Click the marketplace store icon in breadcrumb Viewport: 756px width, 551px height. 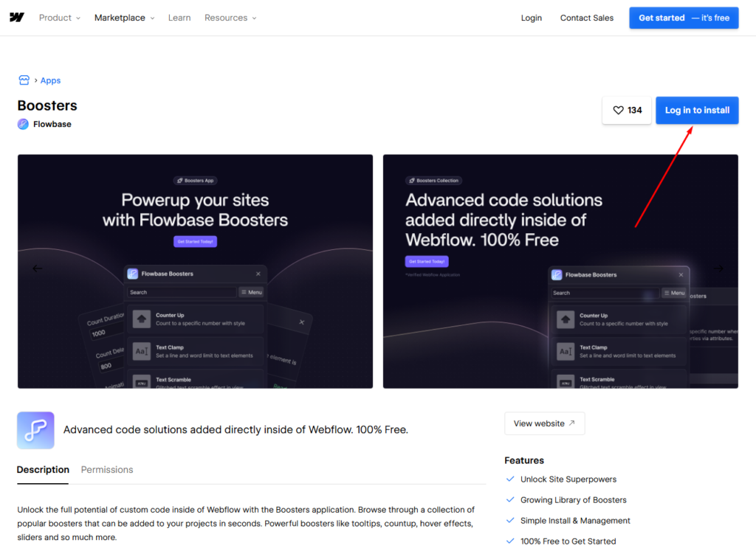[x=24, y=80]
